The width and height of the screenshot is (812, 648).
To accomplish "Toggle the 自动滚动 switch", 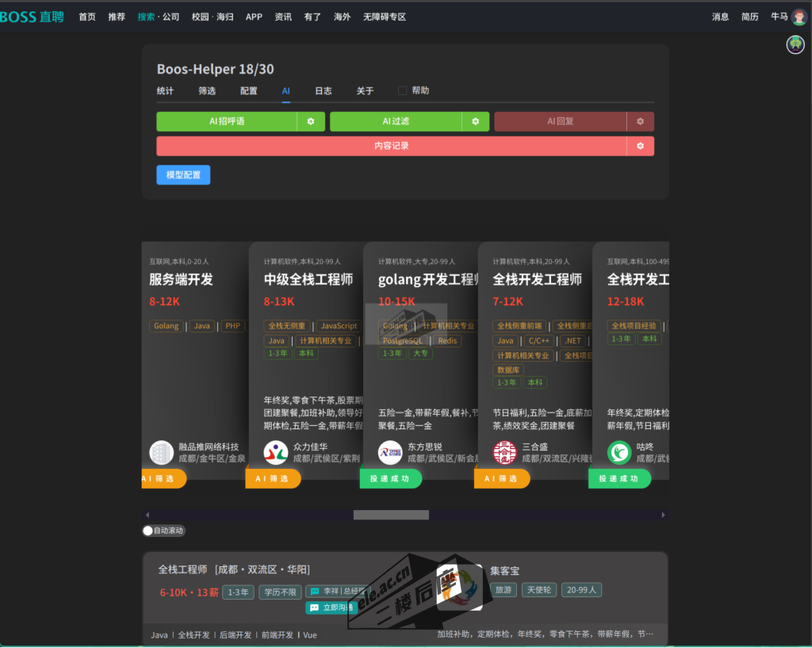I will click(x=148, y=531).
